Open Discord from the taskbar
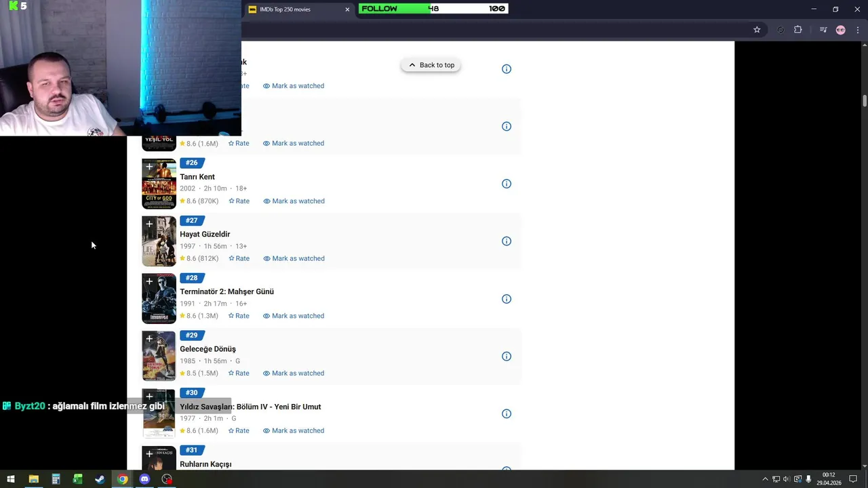 click(x=144, y=479)
